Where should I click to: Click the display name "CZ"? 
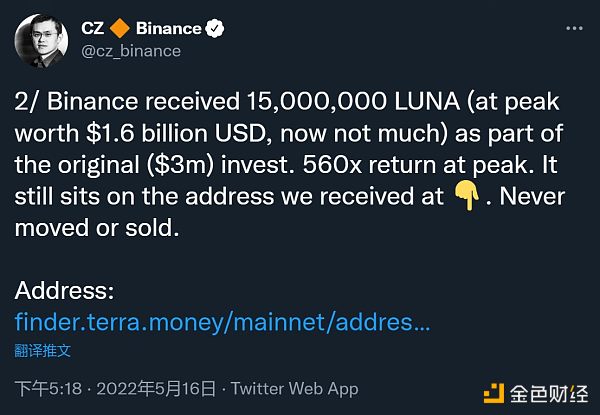[93, 28]
